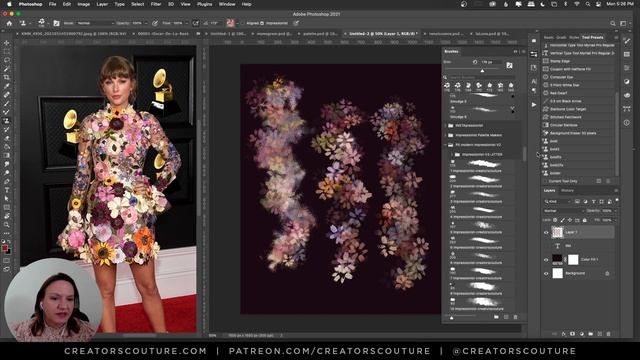Select the Zoom tool in toolbar
640x360 pixels.
pos(7,224)
